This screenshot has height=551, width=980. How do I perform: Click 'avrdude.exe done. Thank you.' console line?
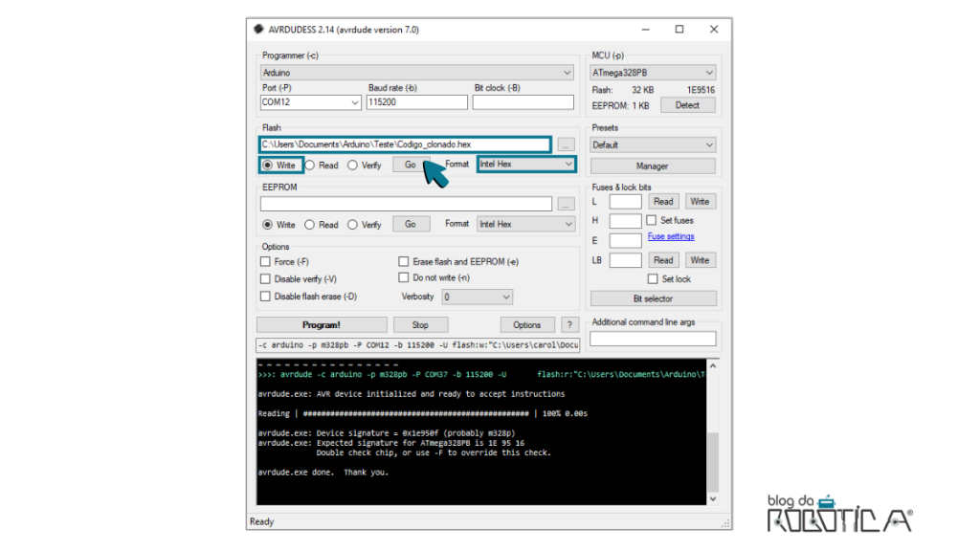point(323,473)
